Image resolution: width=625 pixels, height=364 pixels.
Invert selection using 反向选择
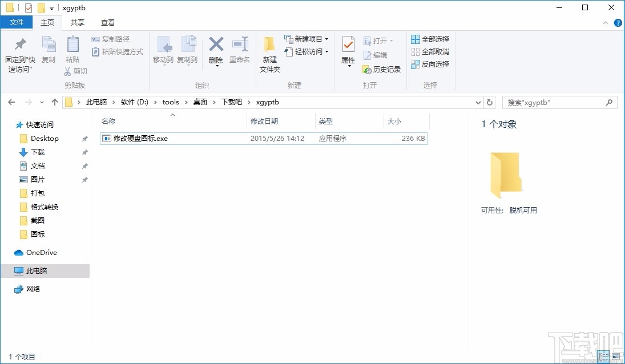(430, 64)
